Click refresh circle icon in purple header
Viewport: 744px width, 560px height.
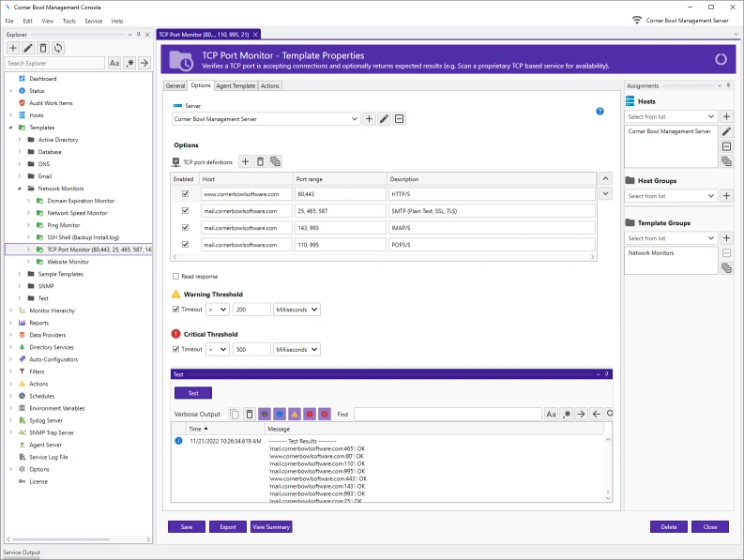pyautogui.click(x=721, y=59)
